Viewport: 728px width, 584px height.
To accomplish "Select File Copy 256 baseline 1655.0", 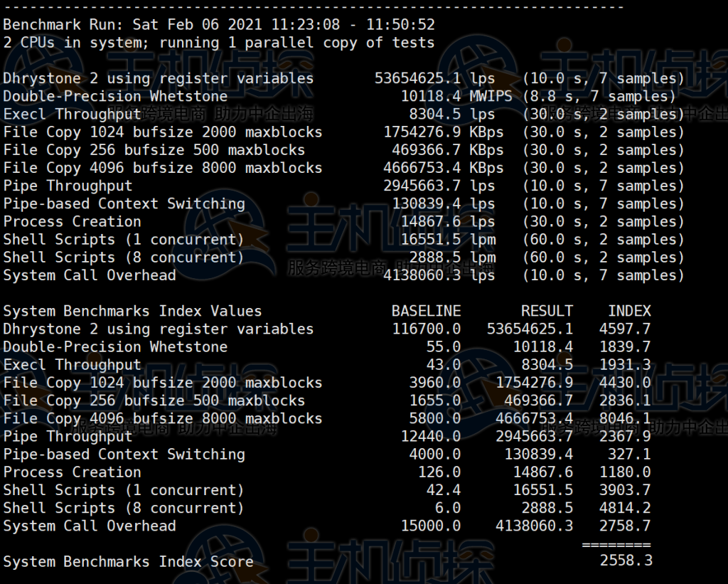I will tap(435, 401).
